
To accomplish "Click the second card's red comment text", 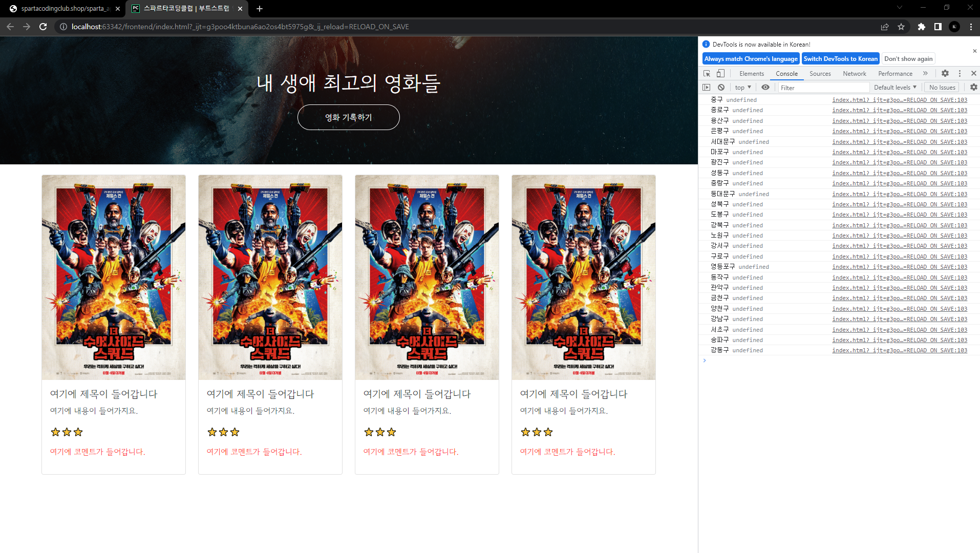I will tap(254, 452).
